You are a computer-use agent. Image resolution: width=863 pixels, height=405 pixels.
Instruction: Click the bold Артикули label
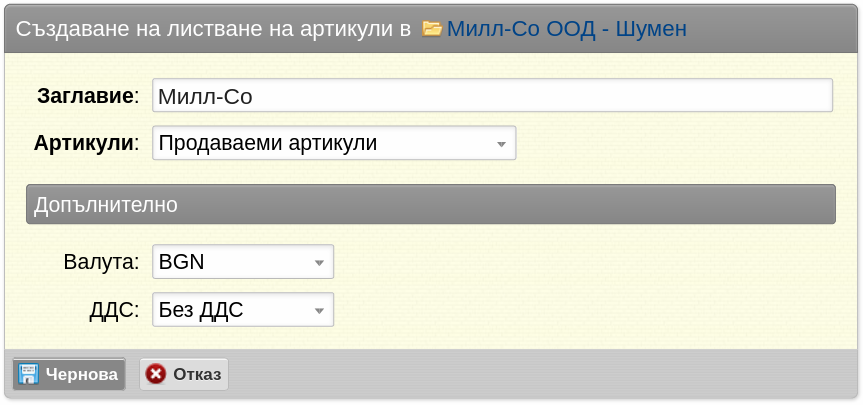(x=84, y=143)
